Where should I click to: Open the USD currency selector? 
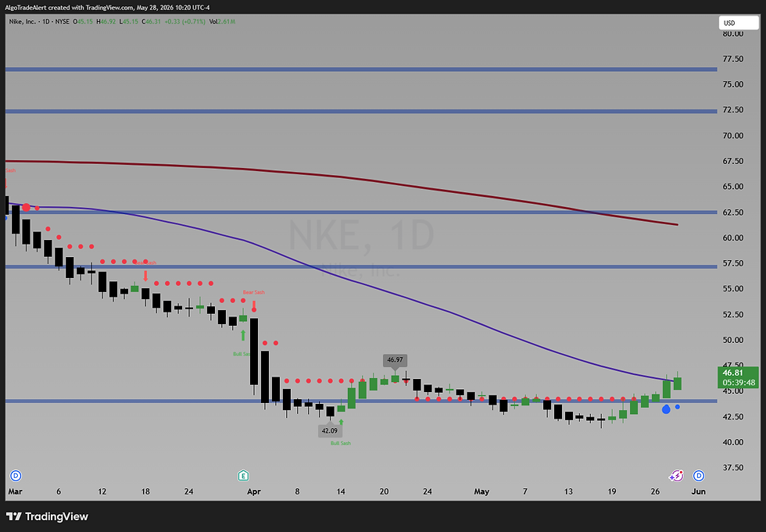coord(738,23)
